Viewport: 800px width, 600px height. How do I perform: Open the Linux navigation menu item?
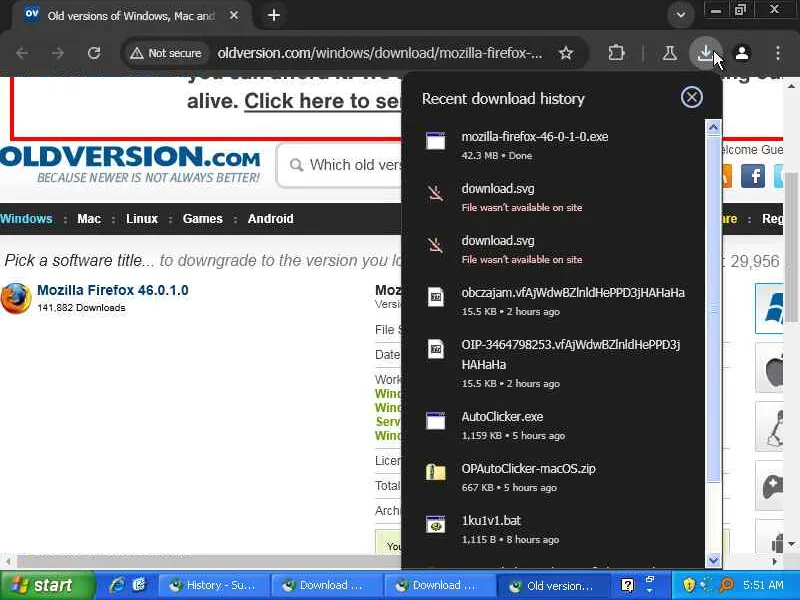click(x=142, y=219)
